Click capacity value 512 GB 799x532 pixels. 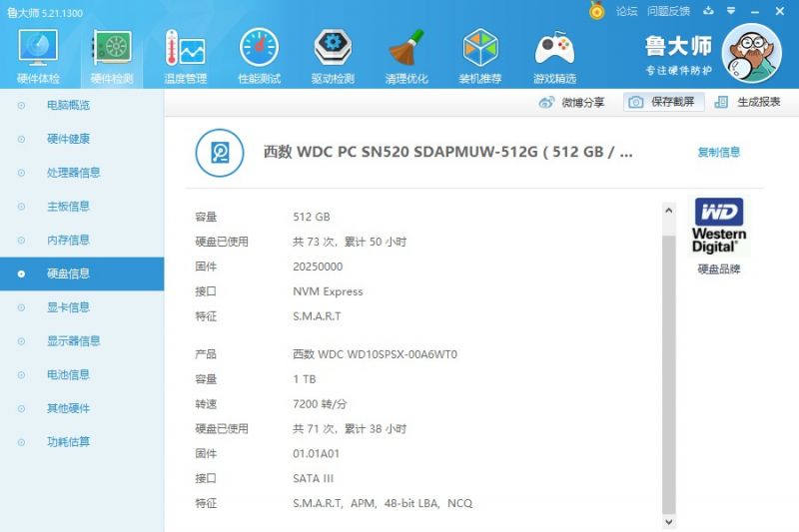point(312,217)
